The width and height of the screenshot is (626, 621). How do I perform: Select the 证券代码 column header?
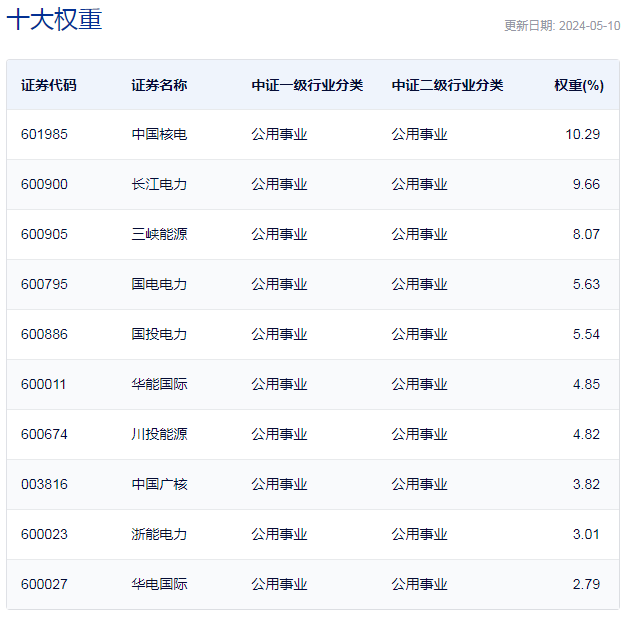[49, 85]
